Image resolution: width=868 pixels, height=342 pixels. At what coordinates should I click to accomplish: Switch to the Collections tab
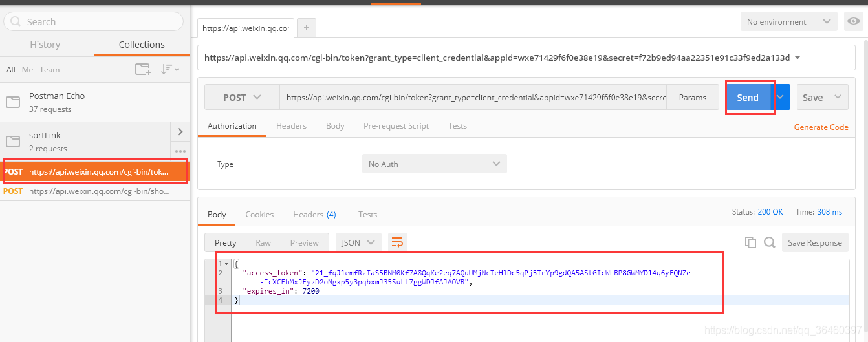tap(142, 45)
